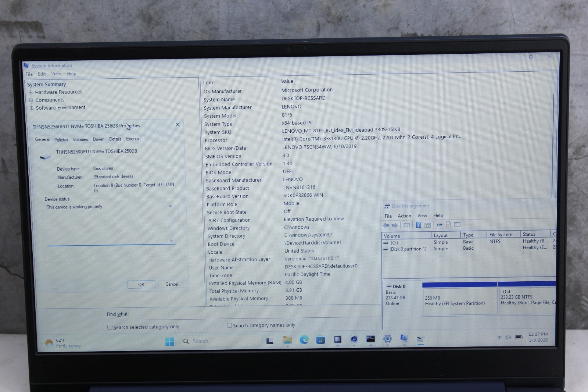Launch Microsoft Edge from the taskbar

304,340
